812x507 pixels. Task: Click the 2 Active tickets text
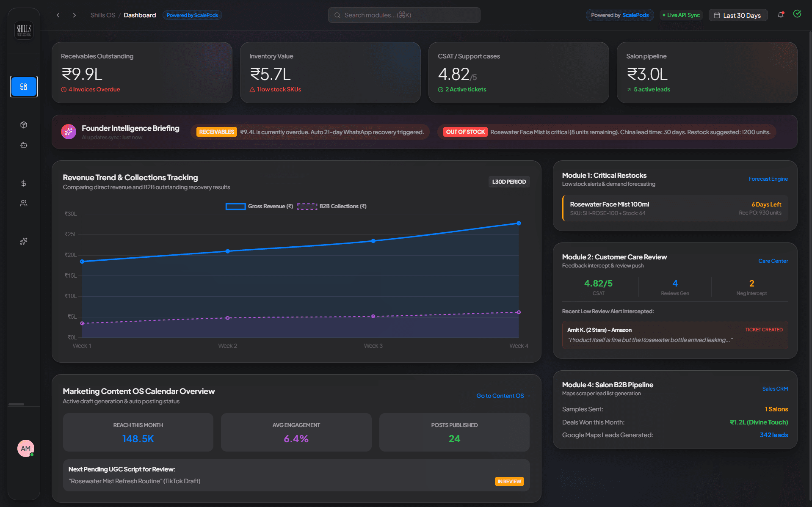[x=466, y=90]
